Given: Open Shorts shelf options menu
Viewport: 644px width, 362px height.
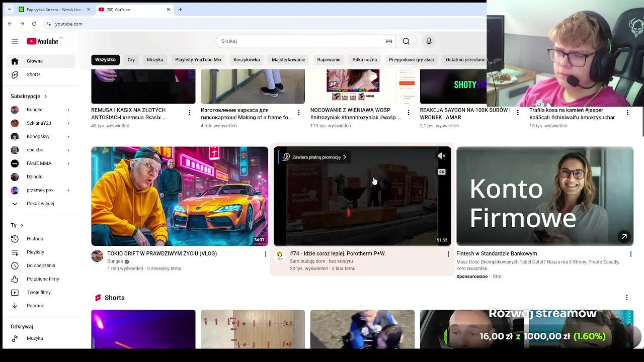Looking at the screenshot, I should [626, 298].
